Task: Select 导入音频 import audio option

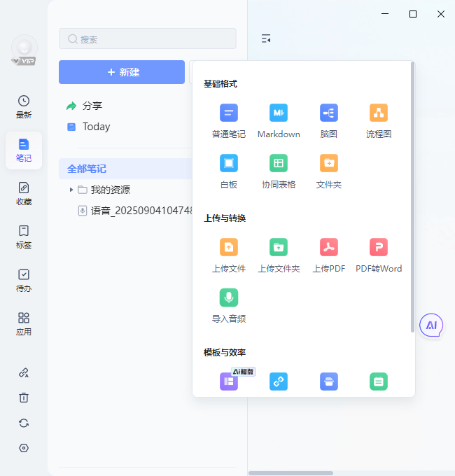Action: (229, 306)
